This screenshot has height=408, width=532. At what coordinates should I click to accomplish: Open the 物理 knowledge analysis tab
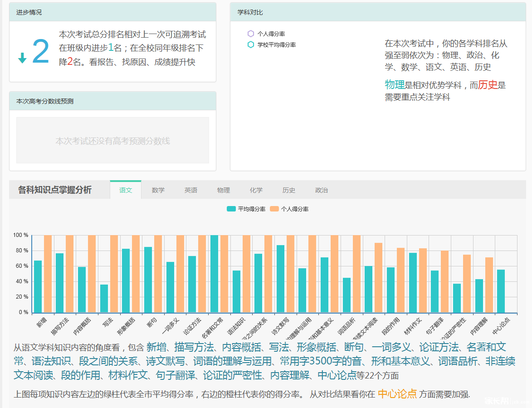pos(224,190)
